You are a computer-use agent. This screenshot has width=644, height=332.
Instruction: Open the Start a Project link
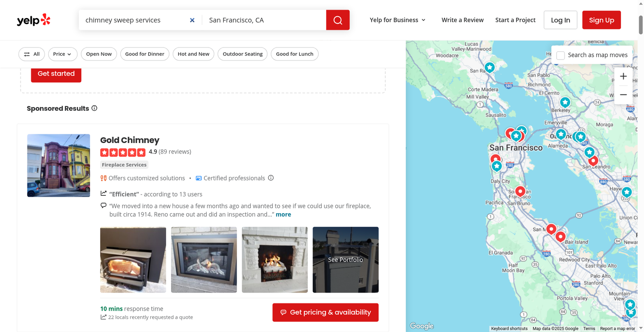[515, 20]
